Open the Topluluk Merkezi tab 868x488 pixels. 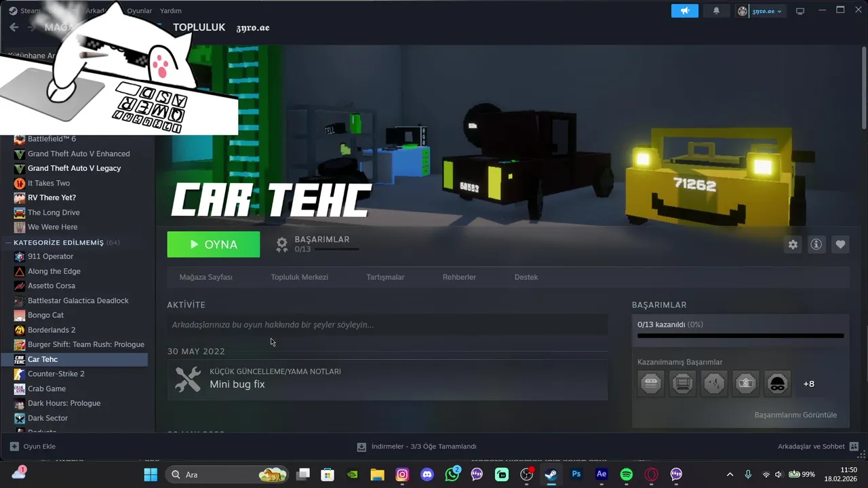click(x=299, y=277)
